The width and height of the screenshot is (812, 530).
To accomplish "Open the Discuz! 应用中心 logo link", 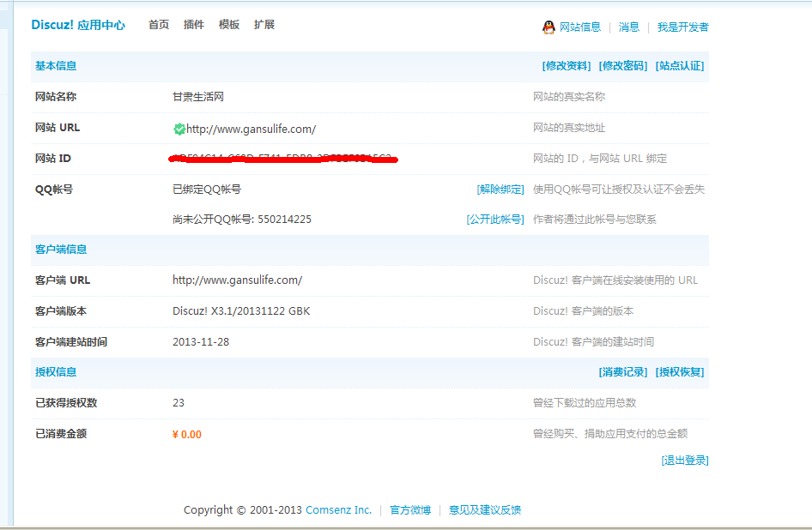I will click(x=77, y=25).
